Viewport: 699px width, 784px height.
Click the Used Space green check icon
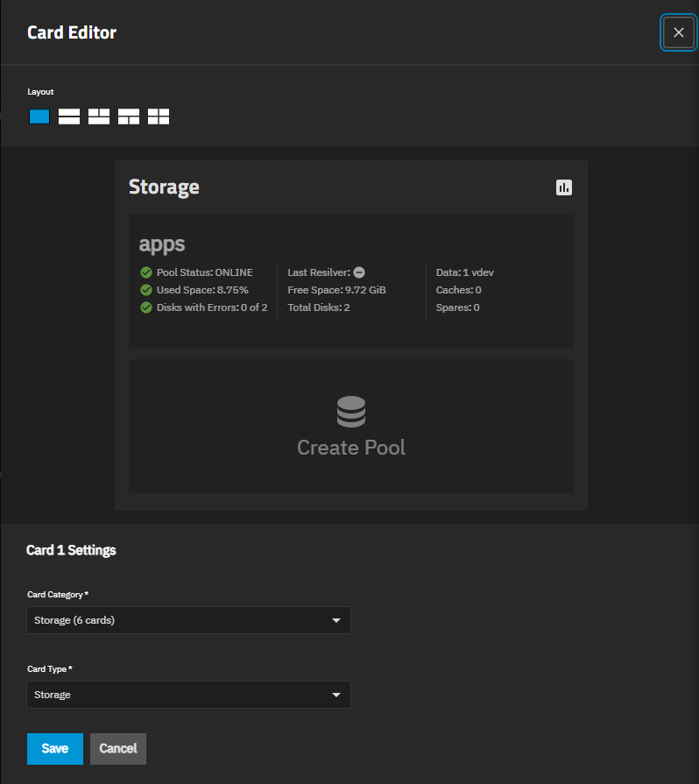[146, 290]
